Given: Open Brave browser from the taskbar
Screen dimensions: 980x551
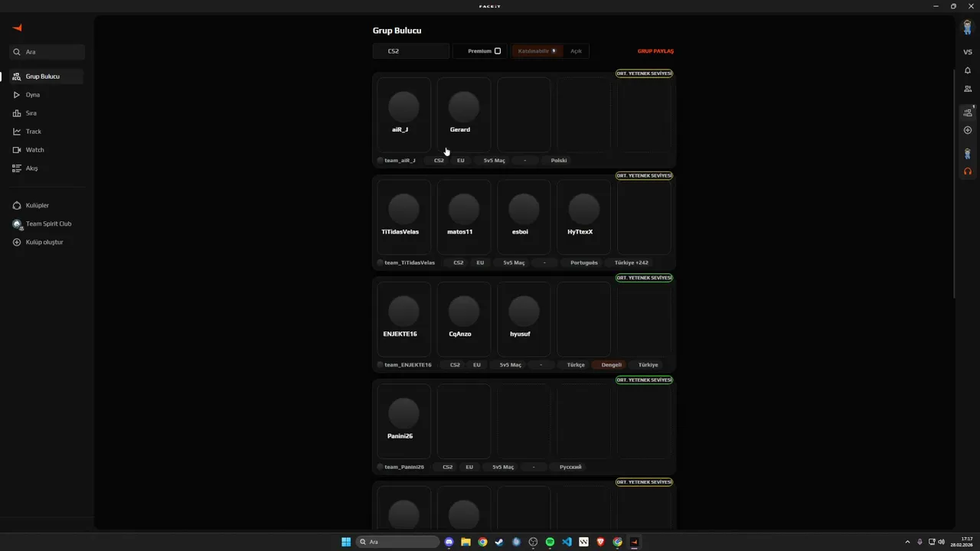Looking at the screenshot, I should (600, 542).
